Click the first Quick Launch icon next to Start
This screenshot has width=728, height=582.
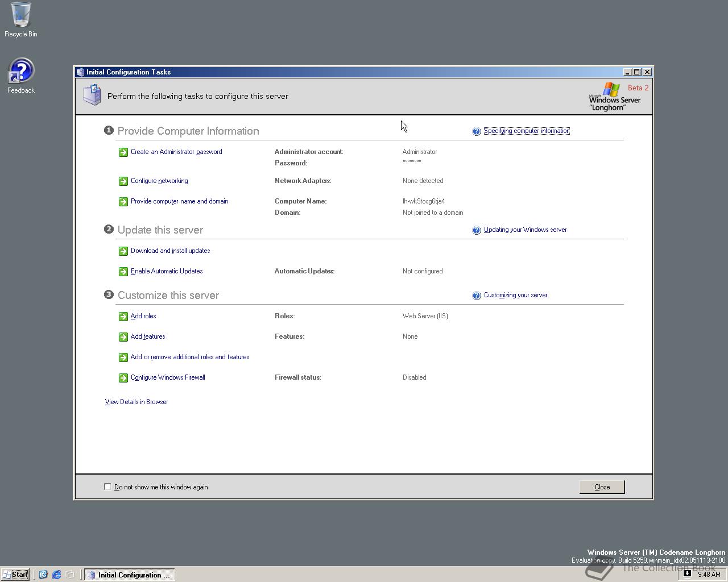[x=43, y=575]
